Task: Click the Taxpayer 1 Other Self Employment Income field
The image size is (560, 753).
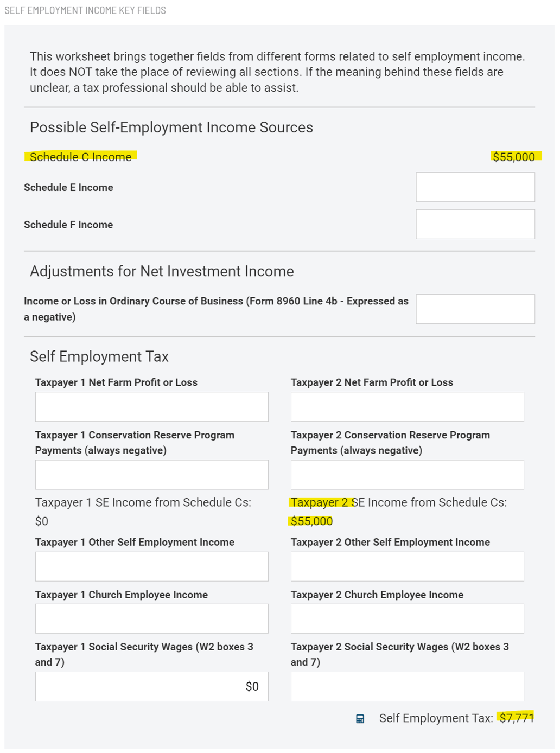Action: (x=151, y=566)
